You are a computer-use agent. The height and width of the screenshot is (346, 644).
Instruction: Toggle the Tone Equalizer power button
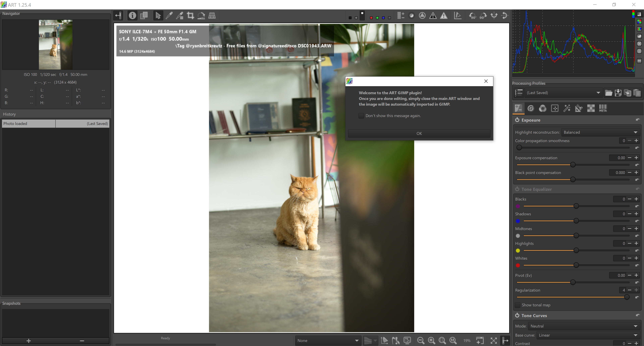pyautogui.click(x=517, y=189)
